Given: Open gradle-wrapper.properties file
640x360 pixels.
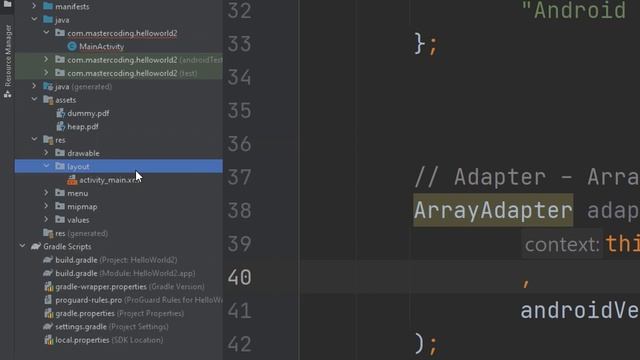Looking at the screenshot, I should pos(130,287).
